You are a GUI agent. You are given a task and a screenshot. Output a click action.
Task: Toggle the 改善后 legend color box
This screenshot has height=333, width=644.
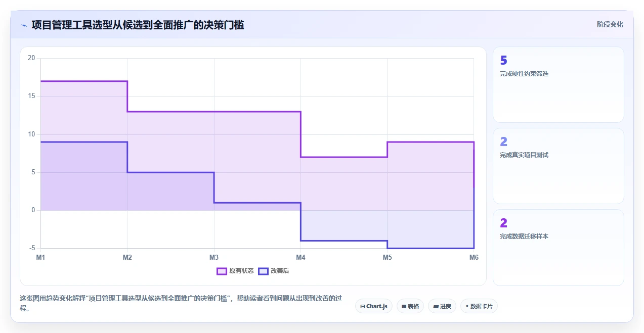(263, 271)
